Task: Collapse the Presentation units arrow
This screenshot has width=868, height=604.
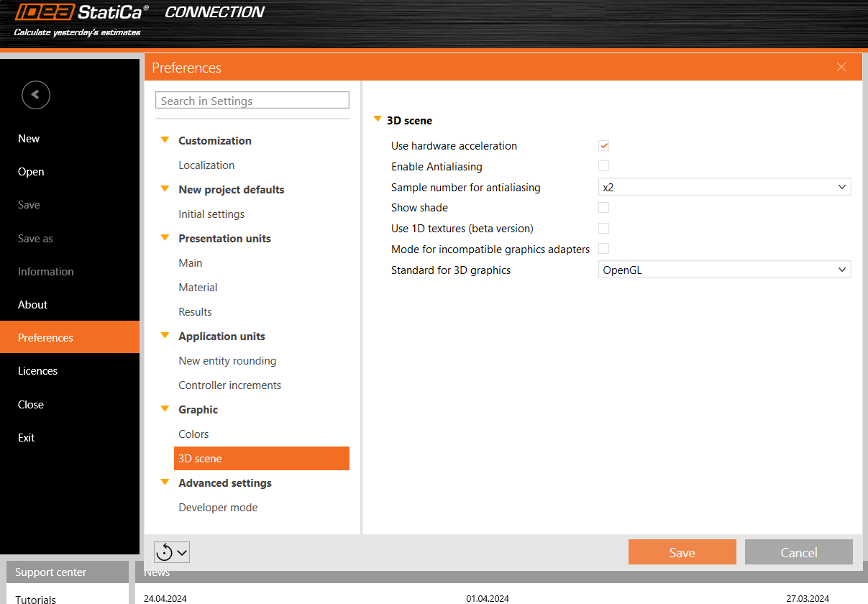Action: click(x=165, y=238)
